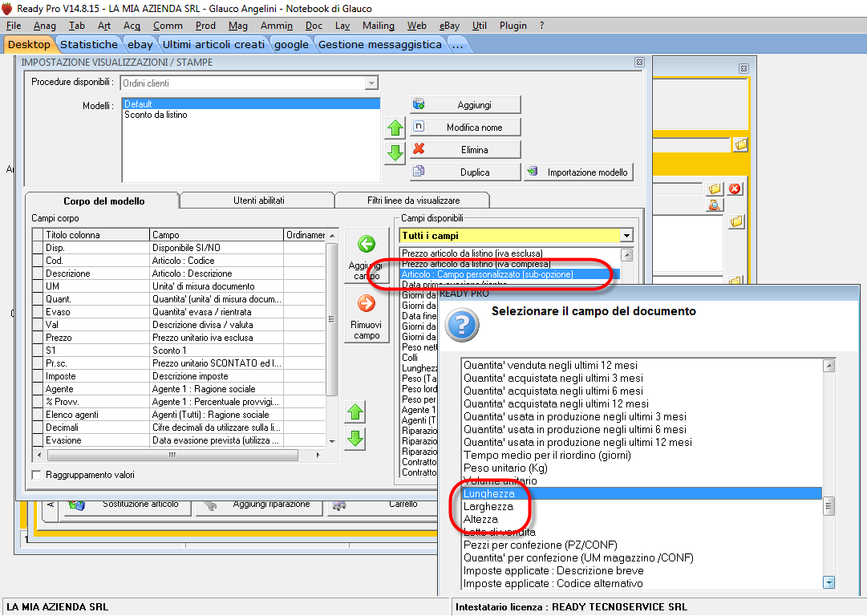Enable the Raggruppamento valori checkbox

tap(37, 475)
